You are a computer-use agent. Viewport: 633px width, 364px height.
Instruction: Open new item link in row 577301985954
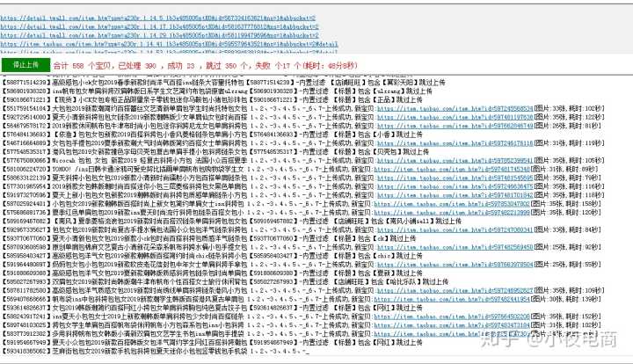[455, 186]
